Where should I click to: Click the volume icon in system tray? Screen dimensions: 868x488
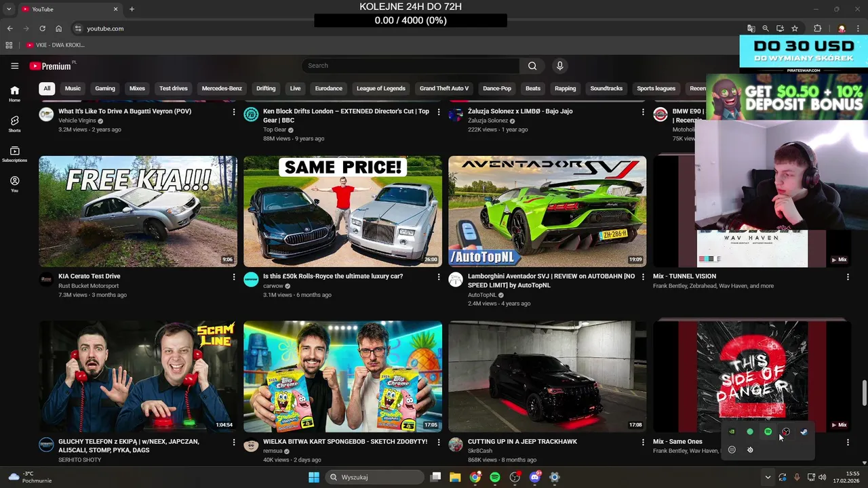(823, 477)
